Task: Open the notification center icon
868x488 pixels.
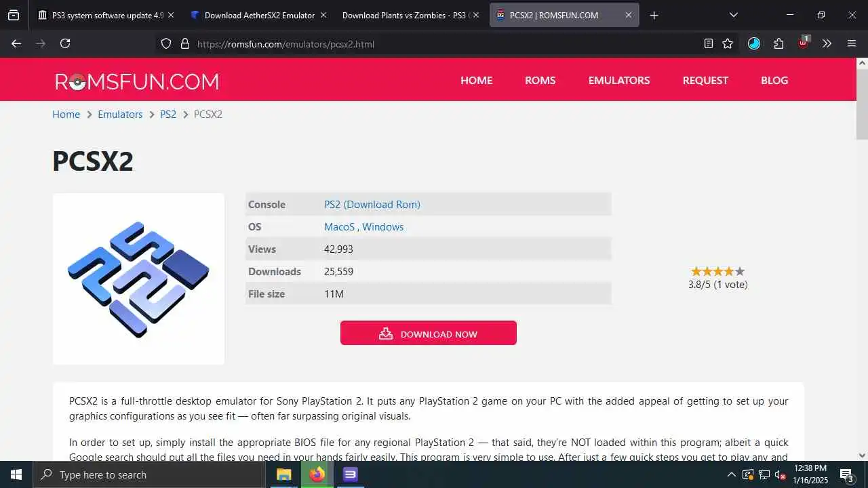Action: 846,474
